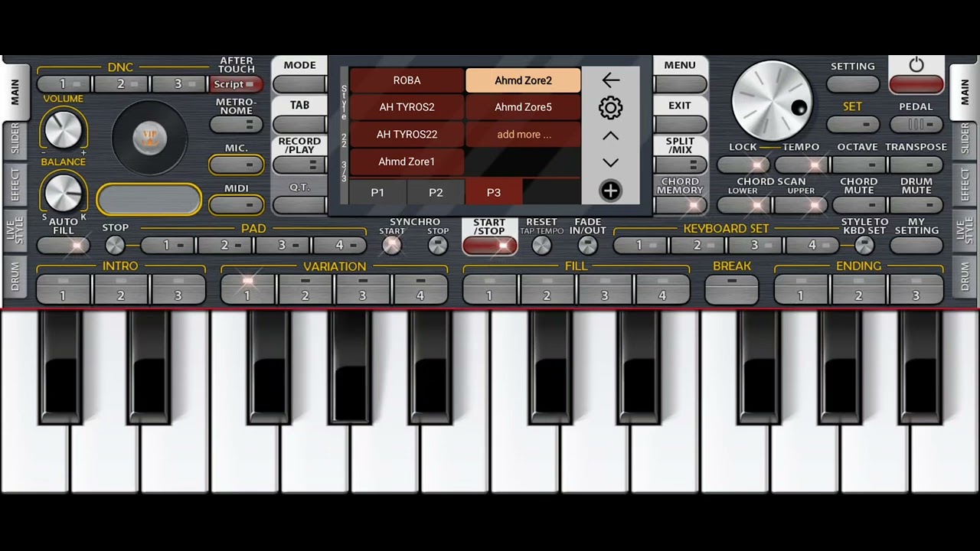The height and width of the screenshot is (551, 980).
Task: Click add more ... entry
Action: 523,135
